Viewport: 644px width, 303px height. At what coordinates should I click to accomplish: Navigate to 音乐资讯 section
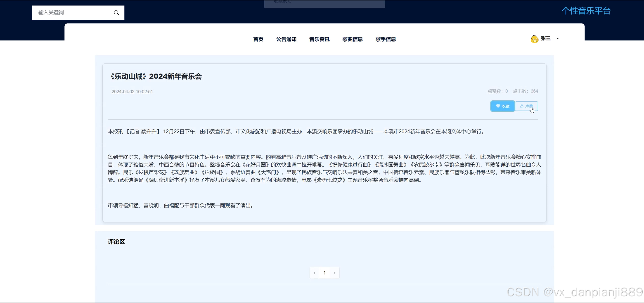[x=319, y=39]
